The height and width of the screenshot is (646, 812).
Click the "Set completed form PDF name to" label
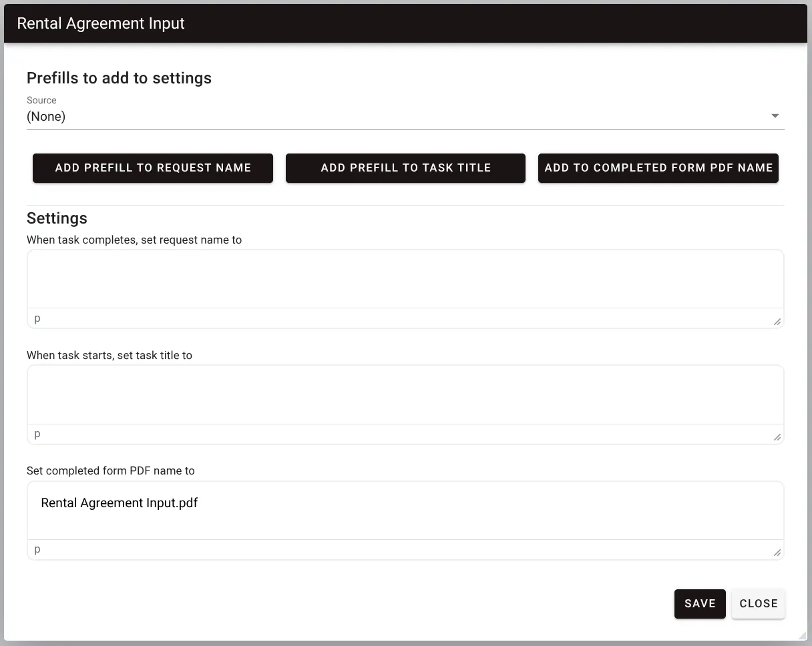tap(111, 471)
